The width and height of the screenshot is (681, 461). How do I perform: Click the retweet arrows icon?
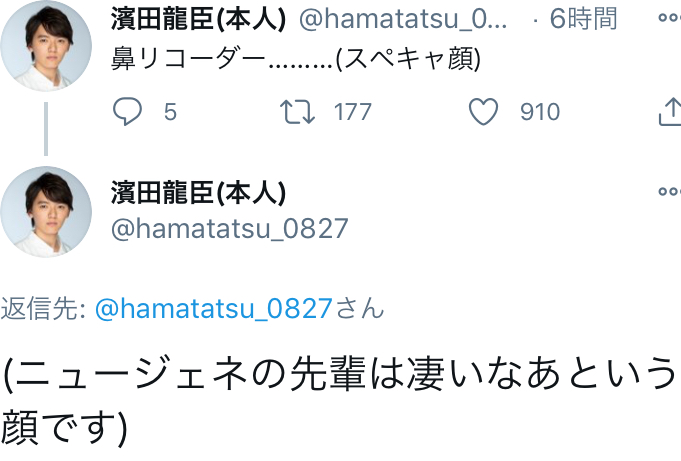point(299,111)
